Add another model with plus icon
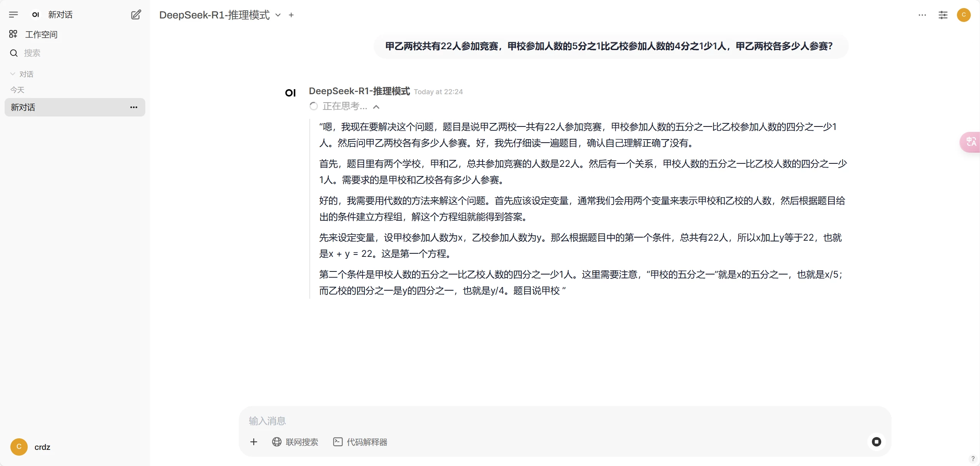This screenshot has height=466, width=980. click(291, 15)
